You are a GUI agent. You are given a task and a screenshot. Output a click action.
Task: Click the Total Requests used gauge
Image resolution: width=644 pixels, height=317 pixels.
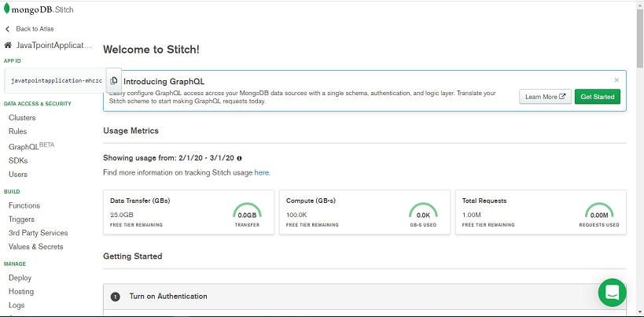pyautogui.click(x=599, y=211)
